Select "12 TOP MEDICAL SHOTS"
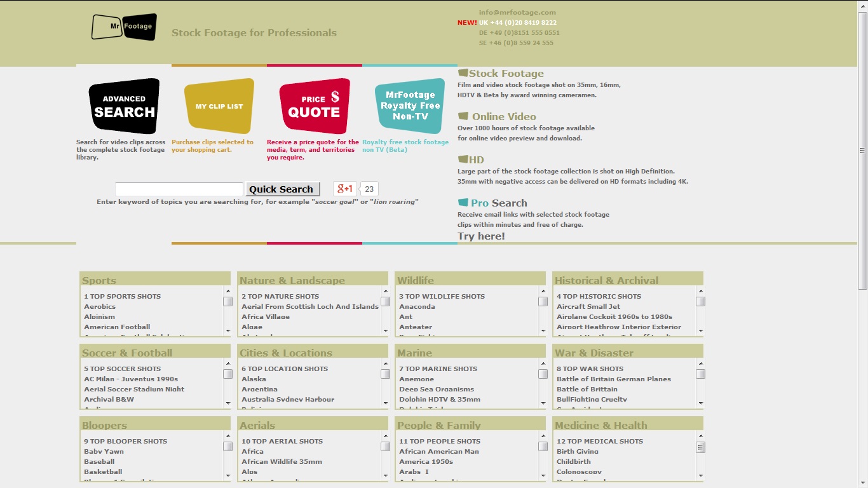868x488 pixels. [600, 441]
